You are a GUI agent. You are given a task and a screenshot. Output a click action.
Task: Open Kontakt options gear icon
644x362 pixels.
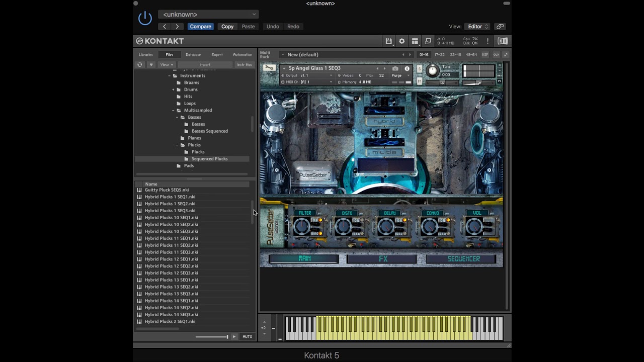tap(401, 41)
